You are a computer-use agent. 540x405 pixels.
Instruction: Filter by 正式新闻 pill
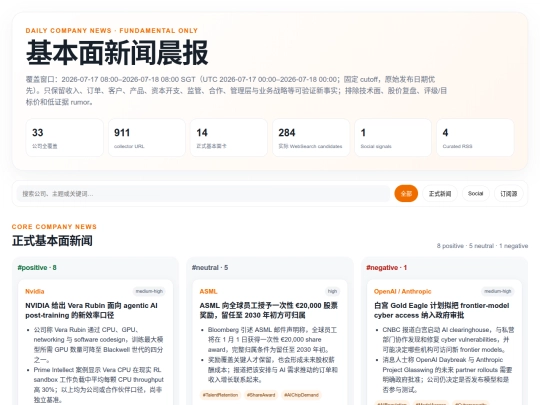[440, 194]
